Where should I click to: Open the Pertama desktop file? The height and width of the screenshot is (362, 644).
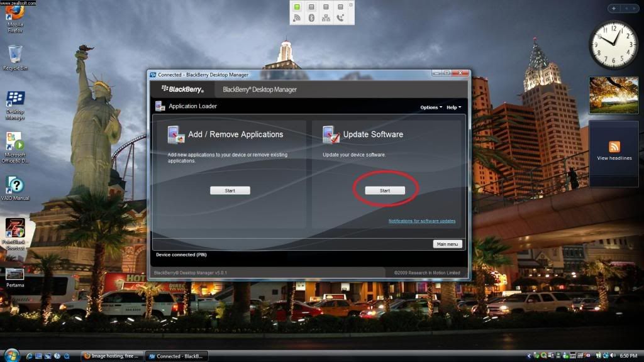tap(15, 278)
